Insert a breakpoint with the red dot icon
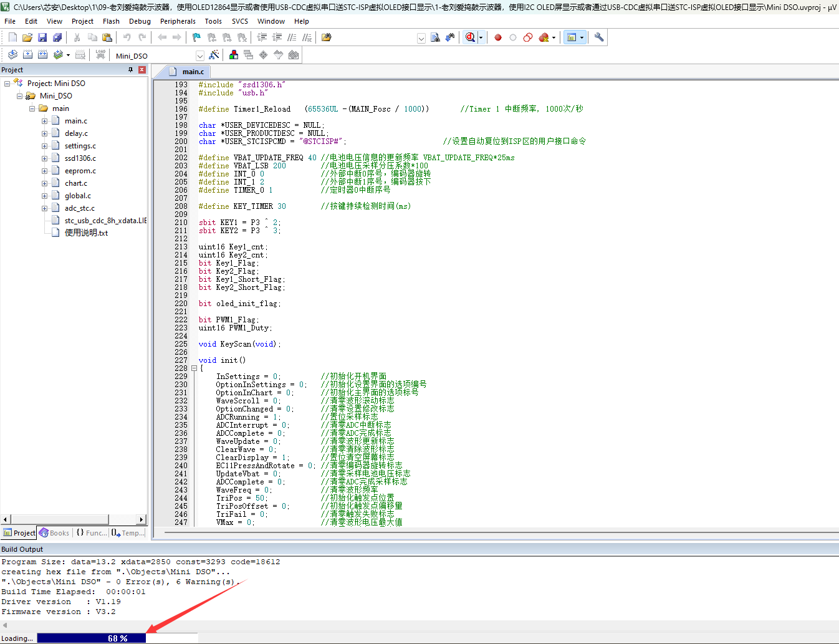 coord(498,37)
